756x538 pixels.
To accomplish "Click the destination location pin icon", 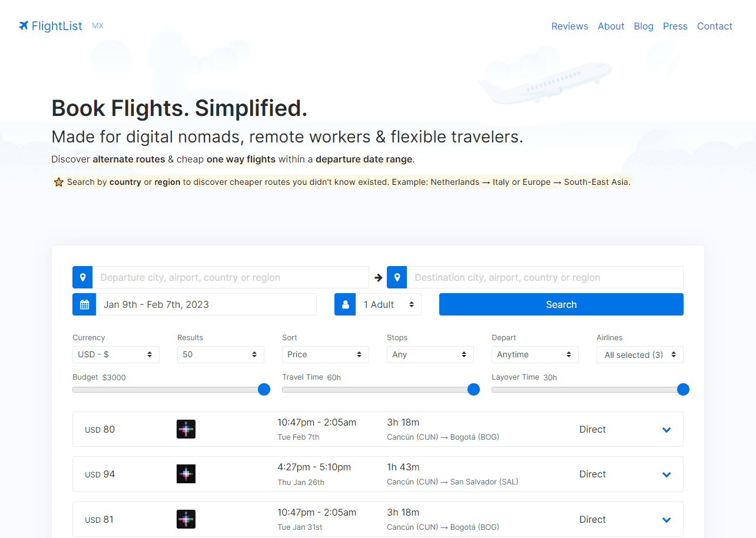I will point(397,277).
